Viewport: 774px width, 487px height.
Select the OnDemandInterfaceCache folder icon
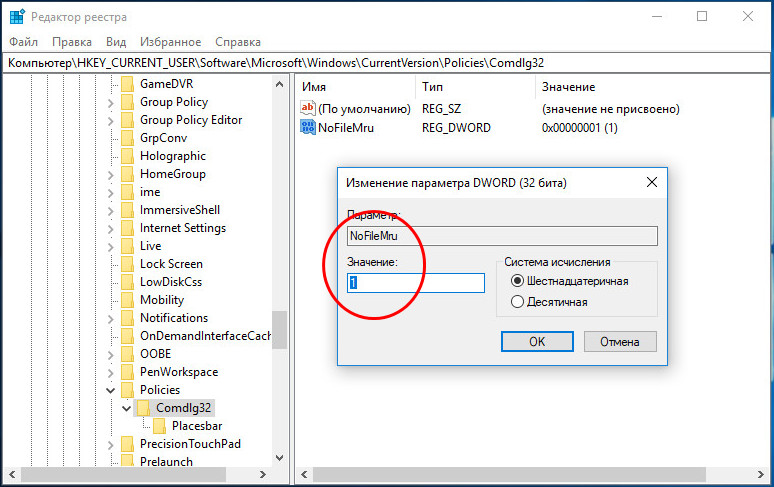(127, 336)
